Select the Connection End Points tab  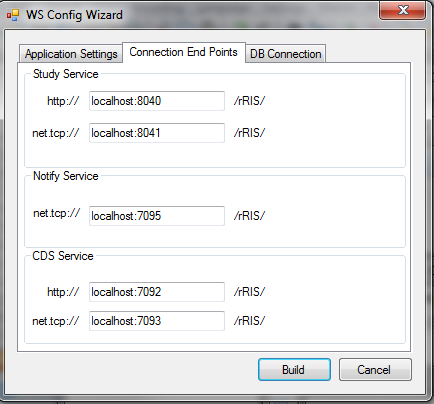tap(184, 52)
